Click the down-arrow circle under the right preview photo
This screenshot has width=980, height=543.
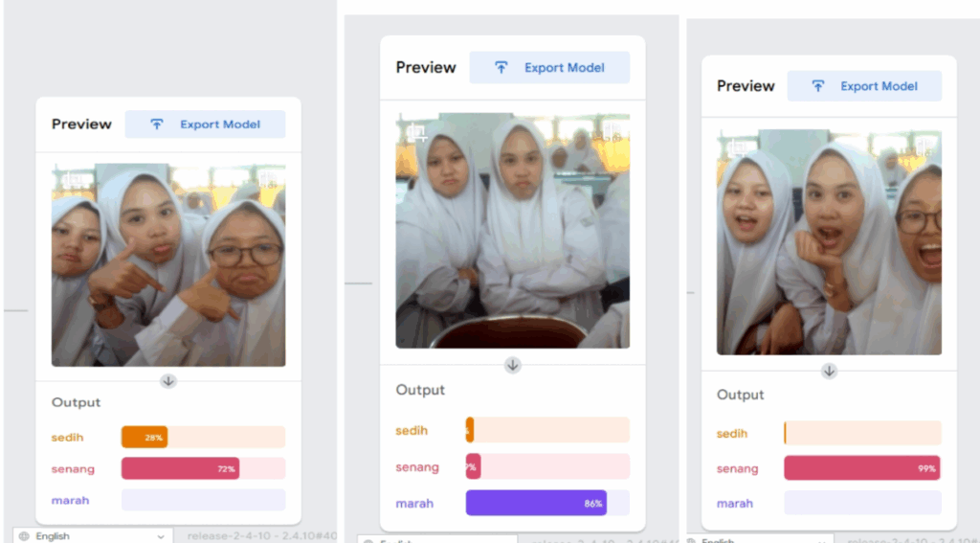[x=829, y=371]
